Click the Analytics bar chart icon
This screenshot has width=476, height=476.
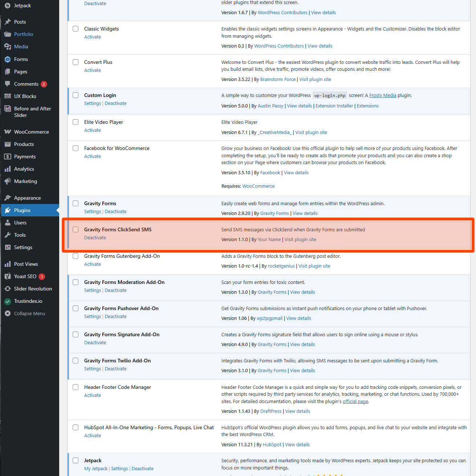(8, 169)
